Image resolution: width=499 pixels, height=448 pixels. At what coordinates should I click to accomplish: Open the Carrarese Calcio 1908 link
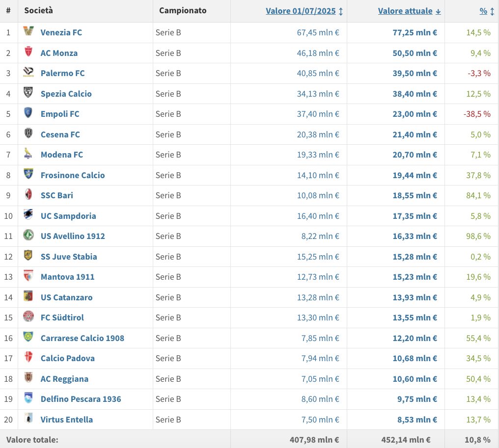[83, 338]
